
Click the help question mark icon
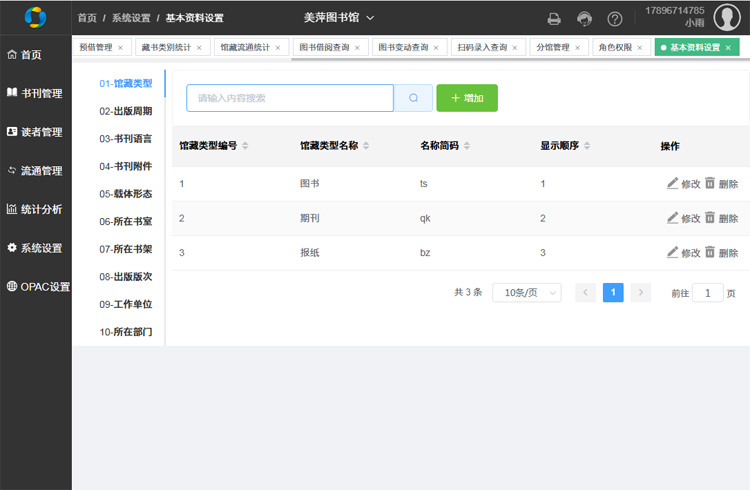click(x=615, y=19)
